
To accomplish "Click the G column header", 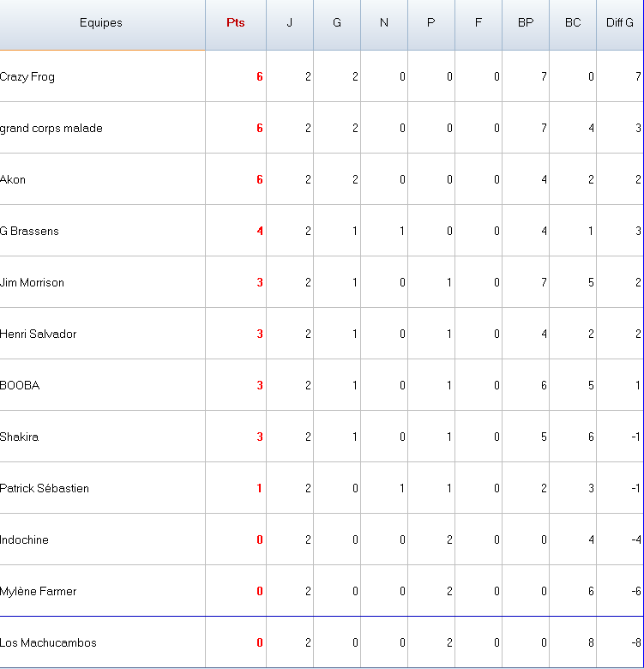I will point(337,24).
